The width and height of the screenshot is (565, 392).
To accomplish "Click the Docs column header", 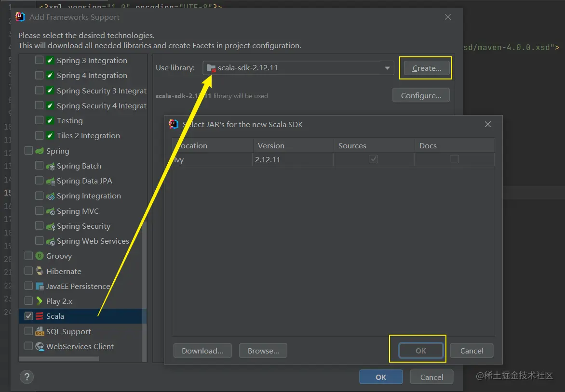I will [x=455, y=145].
